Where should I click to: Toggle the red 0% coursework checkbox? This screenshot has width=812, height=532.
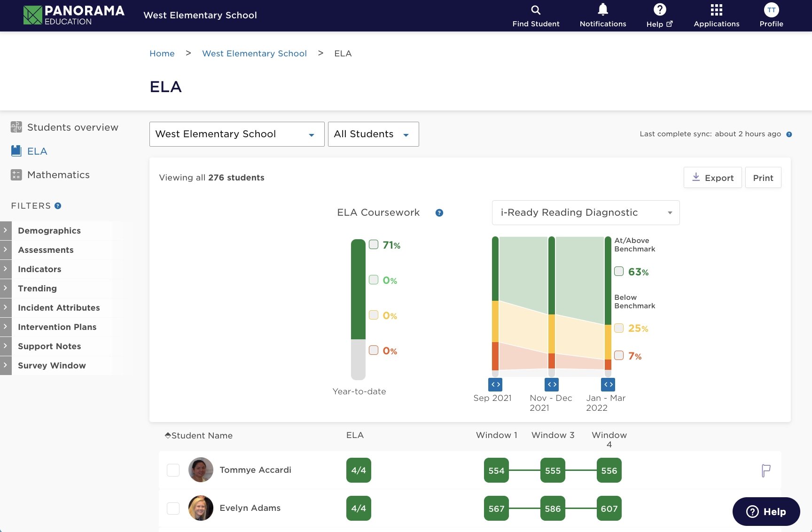374,350
